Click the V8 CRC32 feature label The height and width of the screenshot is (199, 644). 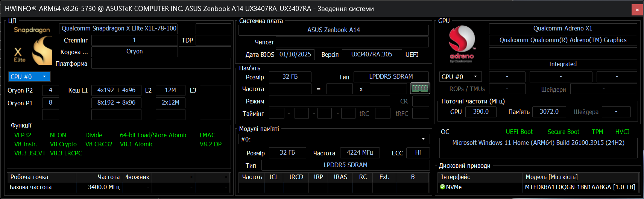(x=99, y=144)
